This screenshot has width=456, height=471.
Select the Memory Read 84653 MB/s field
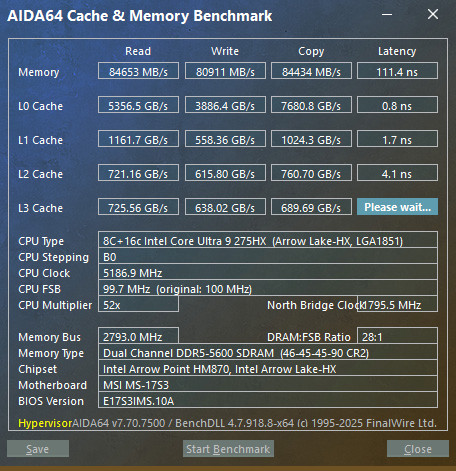coord(138,71)
